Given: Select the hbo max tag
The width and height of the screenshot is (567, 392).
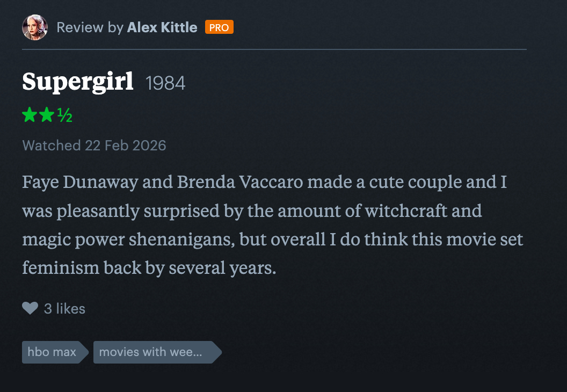Looking at the screenshot, I should pyautogui.click(x=52, y=352).
